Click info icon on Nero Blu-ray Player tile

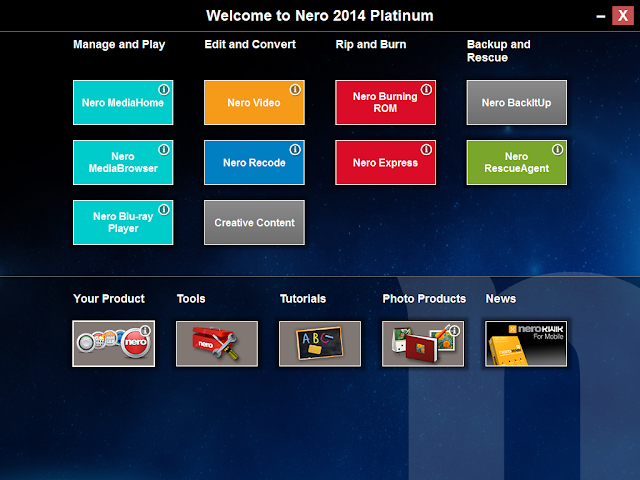click(164, 209)
